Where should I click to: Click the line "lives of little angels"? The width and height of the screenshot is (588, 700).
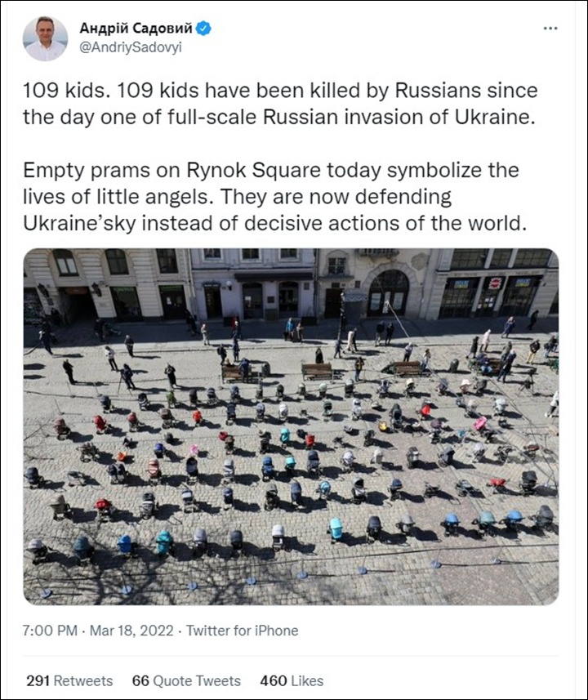(237, 197)
